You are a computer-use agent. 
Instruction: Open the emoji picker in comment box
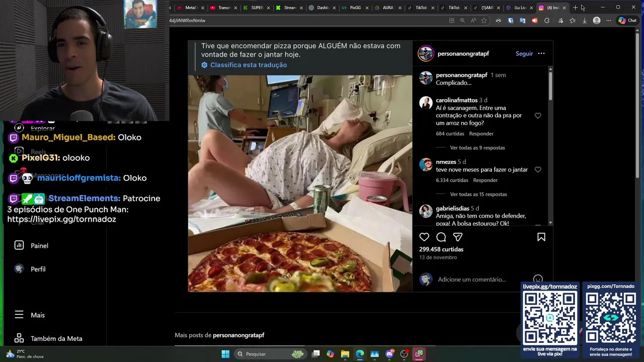coord(538,279)
